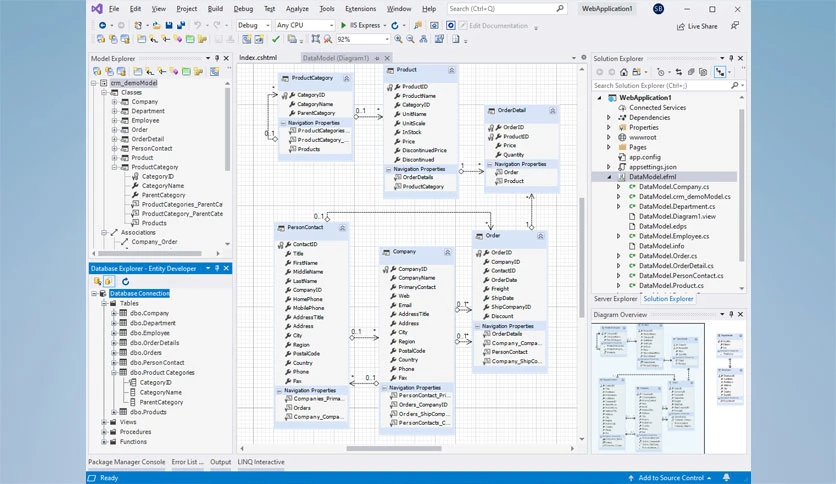Click the Collapse All icon in Solution Explorer
The height and width of the screenshot is (484, 836).
click(x=691, y=72)
